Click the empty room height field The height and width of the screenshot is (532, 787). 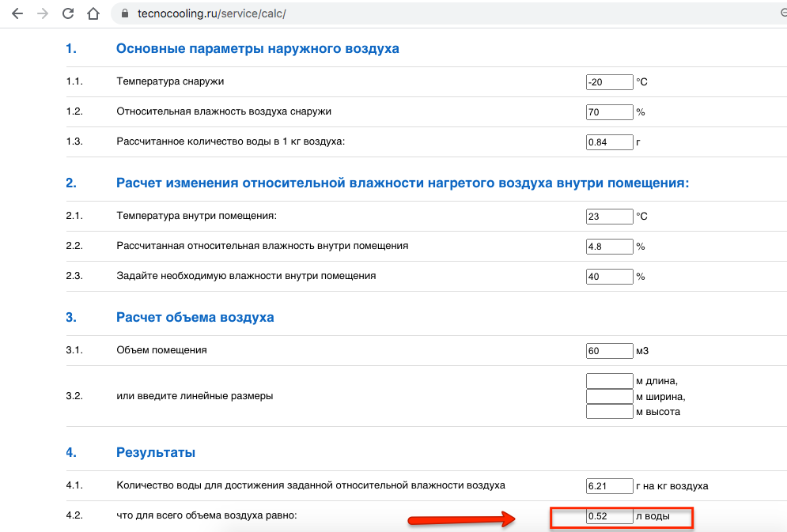[x=609, y=411]
